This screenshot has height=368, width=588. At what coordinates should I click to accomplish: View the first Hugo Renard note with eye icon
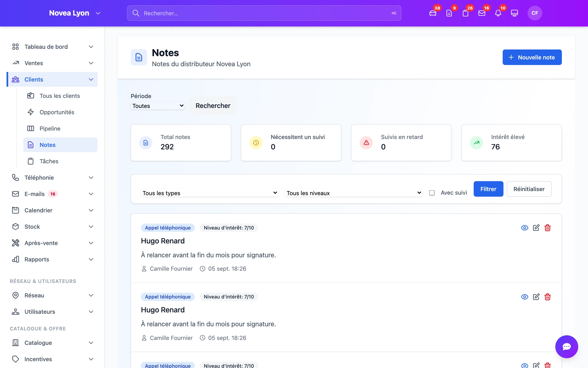525,228
